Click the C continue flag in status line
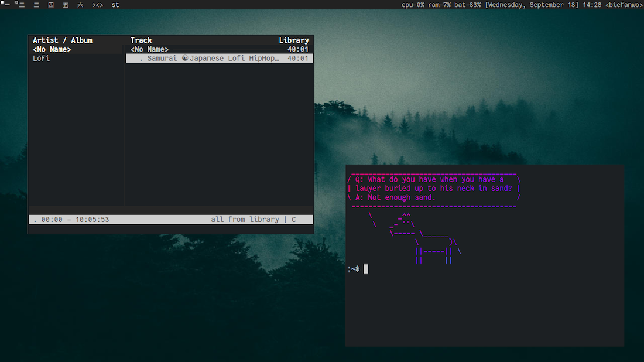The image size is (644, 362). 294,220
